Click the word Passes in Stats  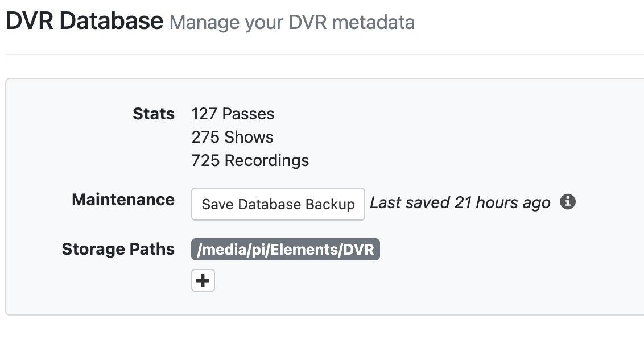pos(248,114)
